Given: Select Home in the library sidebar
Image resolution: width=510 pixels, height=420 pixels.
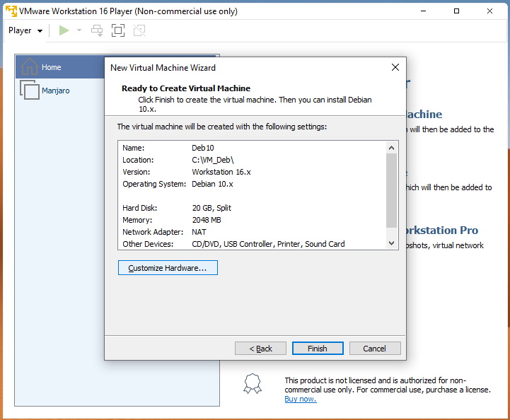Looking at the screenshot, I should tap(60, 67).
